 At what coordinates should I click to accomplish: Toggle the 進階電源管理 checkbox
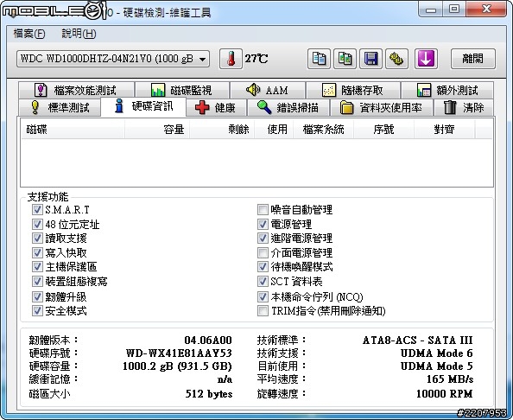[x=263, y=238]
